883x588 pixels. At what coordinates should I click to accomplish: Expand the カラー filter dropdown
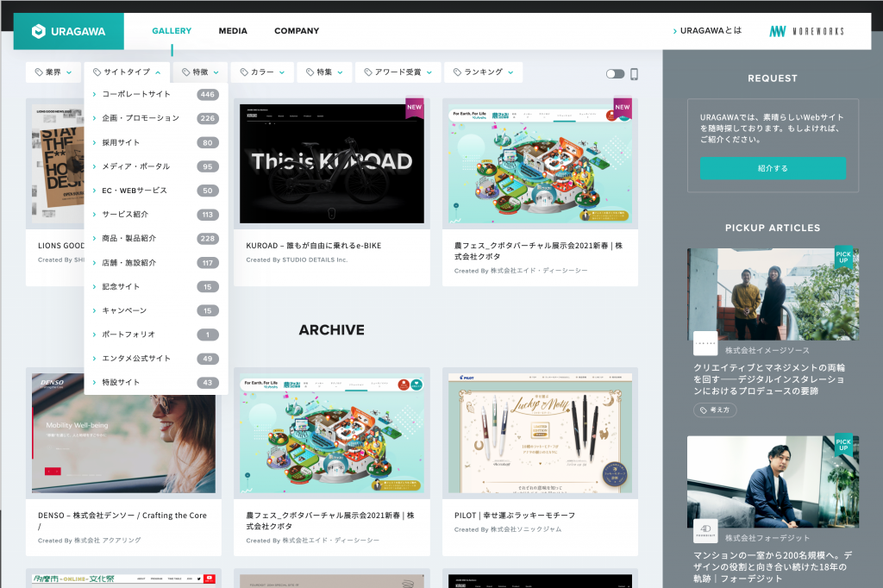[x=261, y=72]
